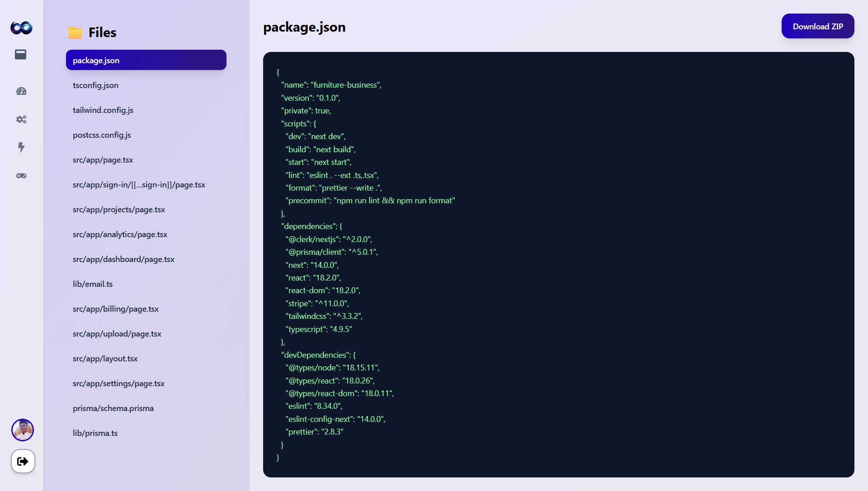This screenshot has height=491, width=868.
Task: Open tsconfig.json file
Action: point(95,85)
